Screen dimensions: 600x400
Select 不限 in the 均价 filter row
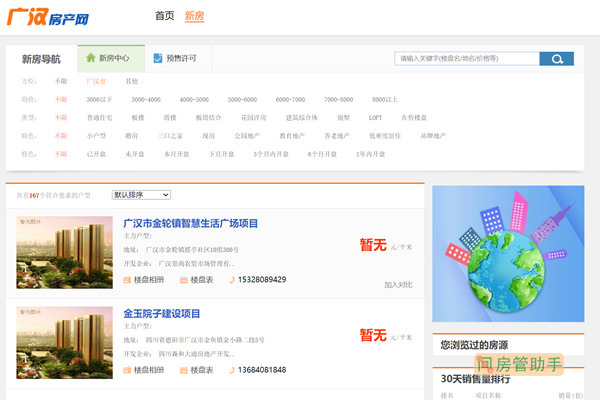pos(61,100)
